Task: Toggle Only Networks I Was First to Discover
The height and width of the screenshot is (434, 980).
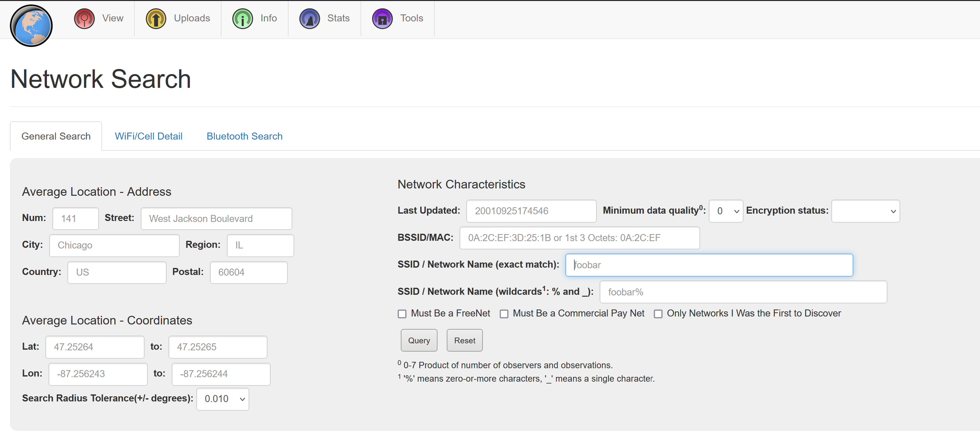Action: [x=658, y=314]
